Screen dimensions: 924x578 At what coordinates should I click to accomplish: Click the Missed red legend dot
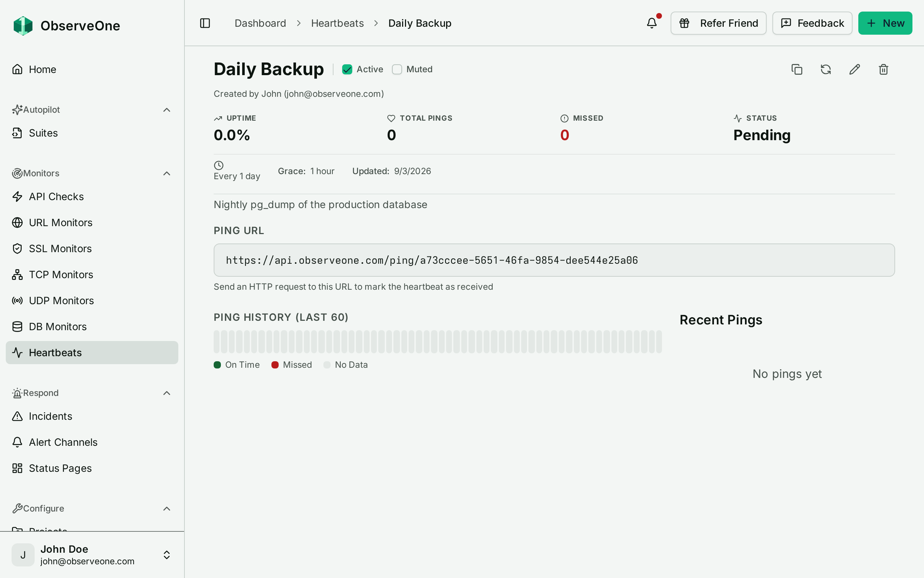pyautogui.click(x=275, y=365)
